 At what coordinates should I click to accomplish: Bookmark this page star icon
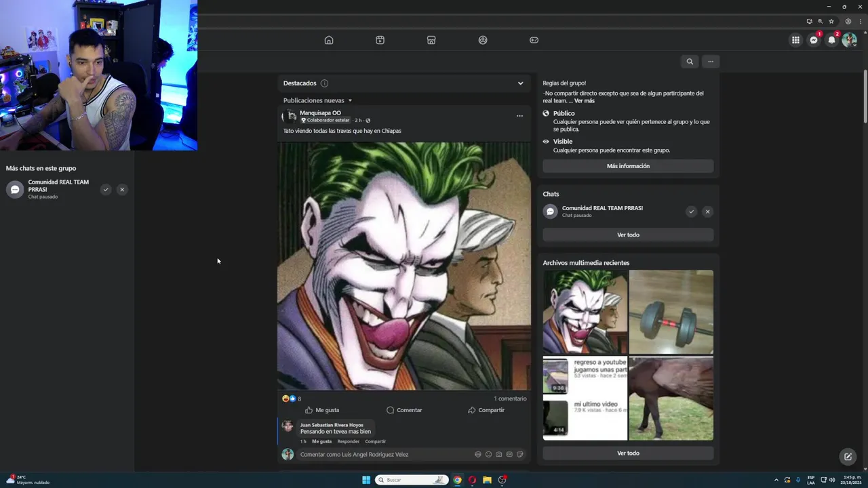pos(831,21)
